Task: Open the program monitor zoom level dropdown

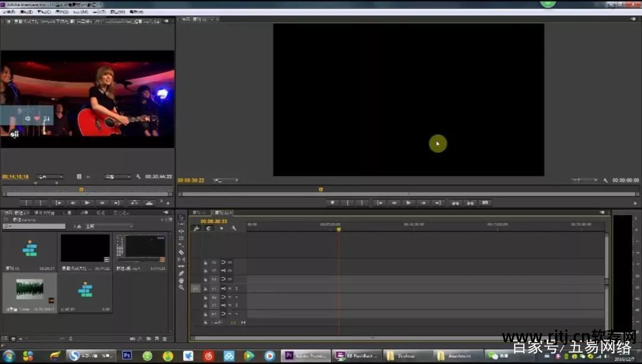Action: [x=226, y=181]
